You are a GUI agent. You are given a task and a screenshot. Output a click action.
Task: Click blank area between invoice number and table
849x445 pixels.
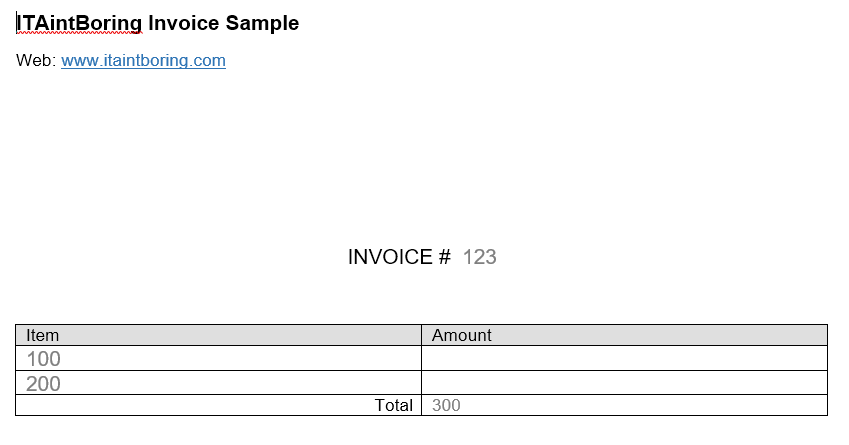(422, 297)
